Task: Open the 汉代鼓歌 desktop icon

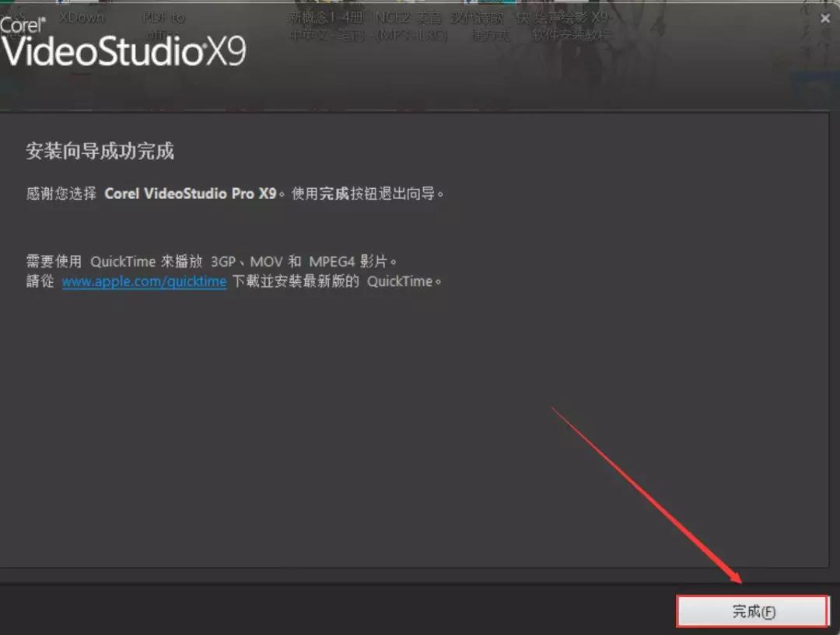Action: click(477, 16)
